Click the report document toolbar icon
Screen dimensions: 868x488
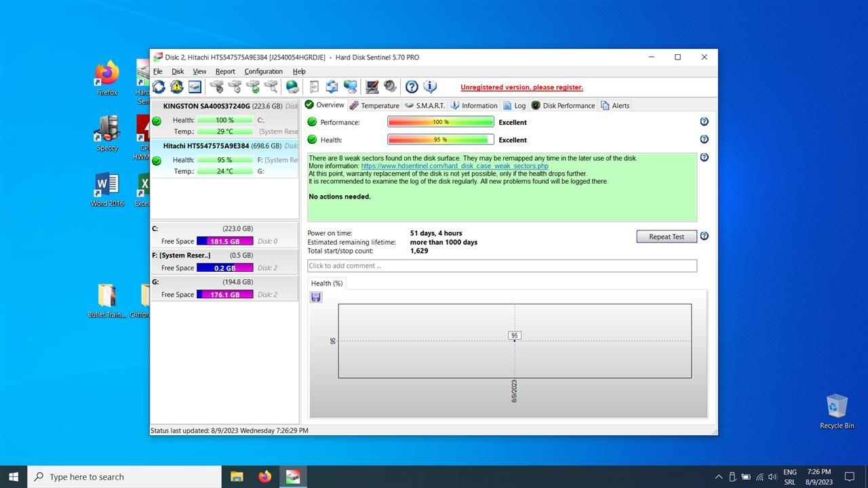314,87
